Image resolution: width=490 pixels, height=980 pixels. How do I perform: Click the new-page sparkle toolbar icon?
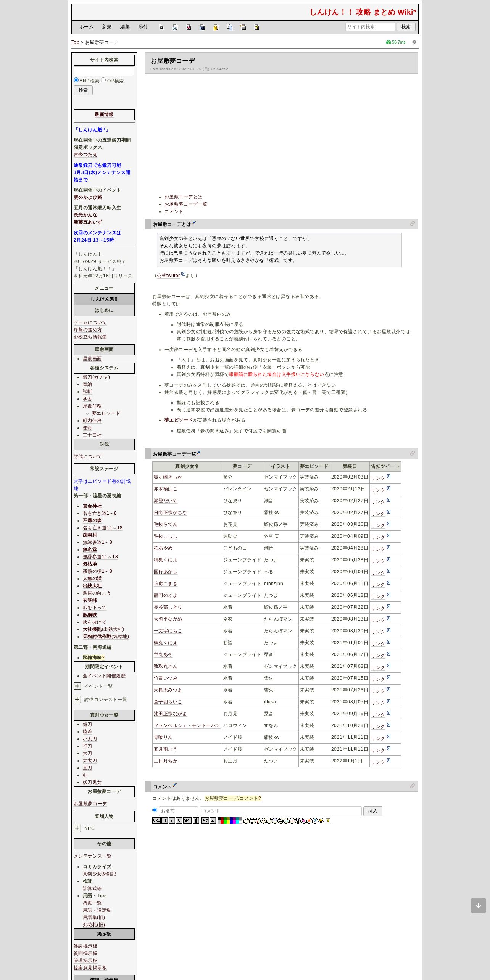[x=243, y=27]
